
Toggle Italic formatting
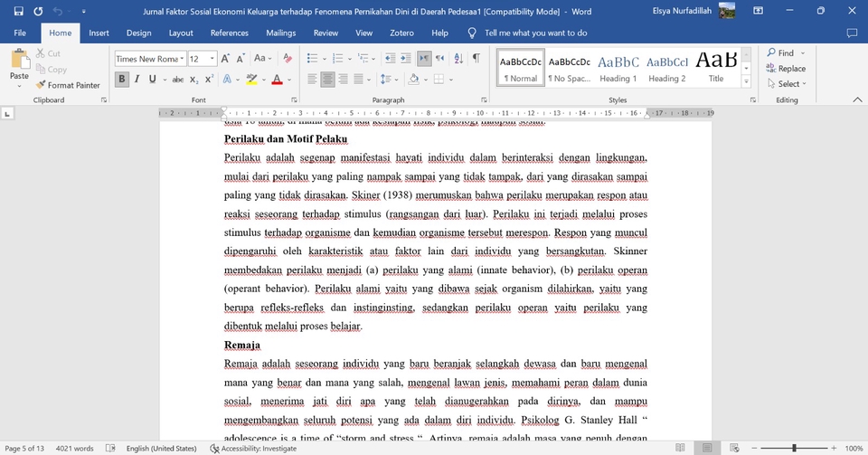[137, 80]
